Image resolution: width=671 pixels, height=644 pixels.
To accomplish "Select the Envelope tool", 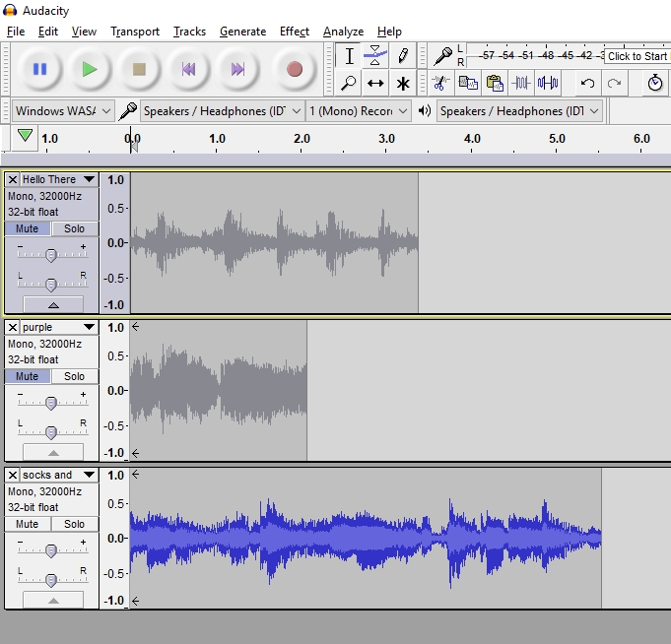I will [x=375, y=56].
